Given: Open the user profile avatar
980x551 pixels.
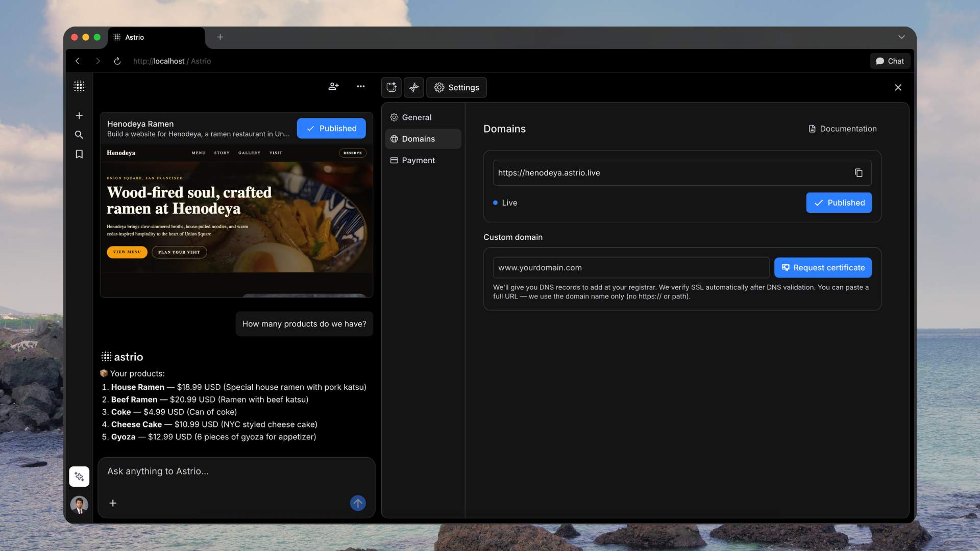Looking at the screenshot, I should point(79,505).
